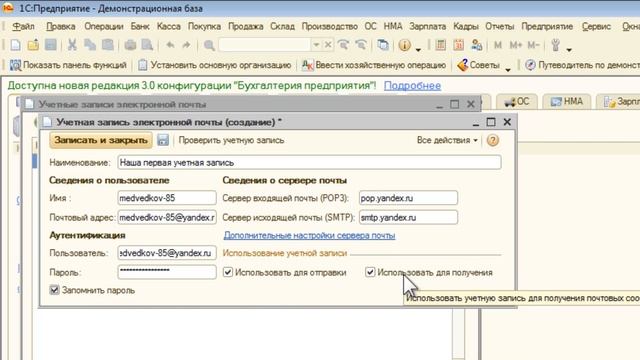Click into the Наименование field
This screenshot has height=360, width=640.
309,162
